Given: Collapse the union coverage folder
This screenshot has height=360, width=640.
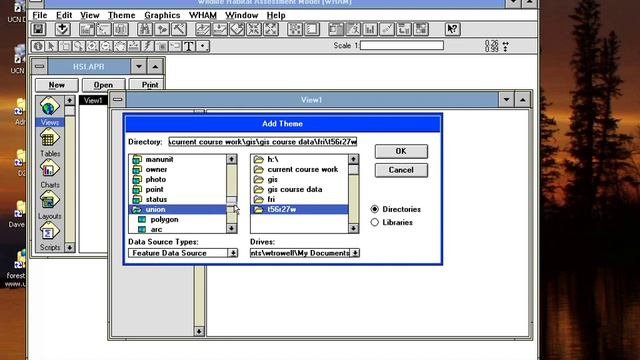Looking at the screenshot, I should (x=137, y=209).
